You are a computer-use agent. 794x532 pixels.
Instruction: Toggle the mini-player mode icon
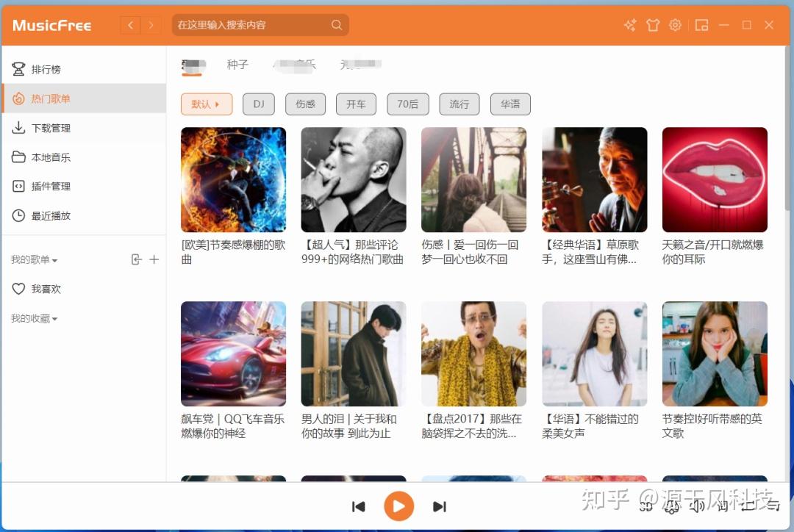(x=701, y=24)
